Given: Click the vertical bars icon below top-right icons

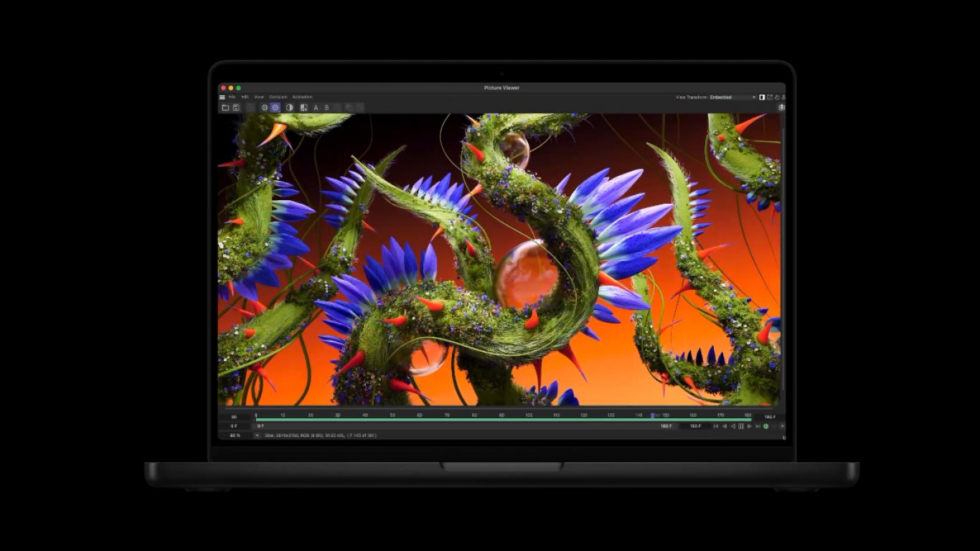Looking at the screenshot, I should [x=782, y=107].
